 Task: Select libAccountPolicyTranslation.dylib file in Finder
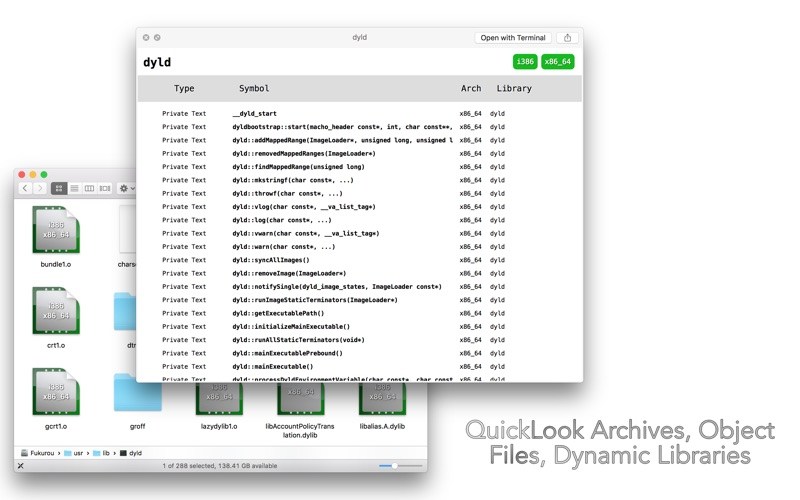301,399
